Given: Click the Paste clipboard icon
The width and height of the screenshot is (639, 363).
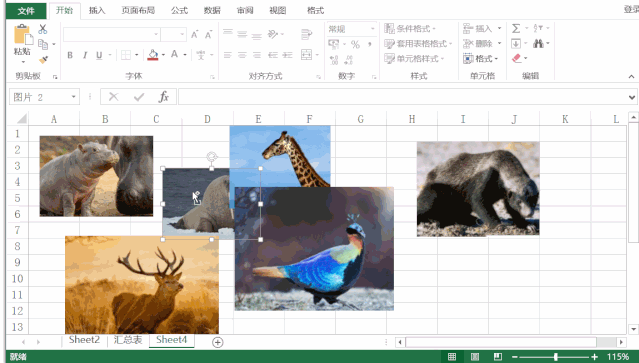Looking at the screenshot, I should (x=22, y=35).
